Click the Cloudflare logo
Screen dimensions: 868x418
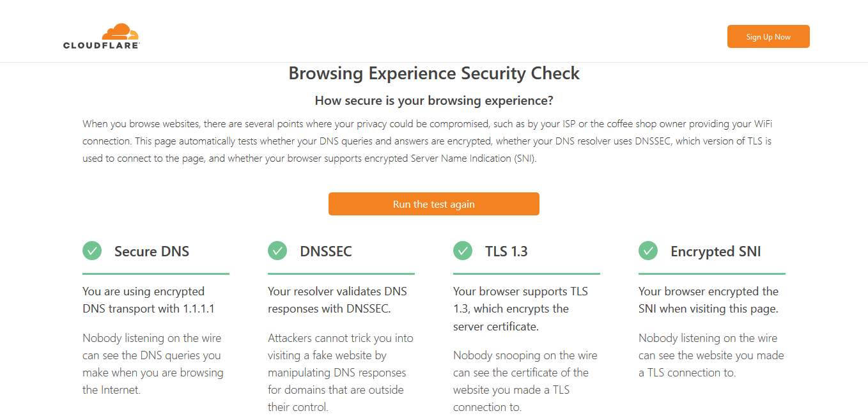pyautogui.click(x=102, y=36)
